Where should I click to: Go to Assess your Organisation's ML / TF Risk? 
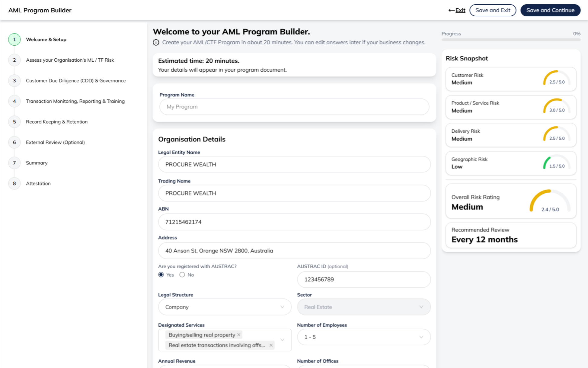pyautogui.click(x=70, y=60)
